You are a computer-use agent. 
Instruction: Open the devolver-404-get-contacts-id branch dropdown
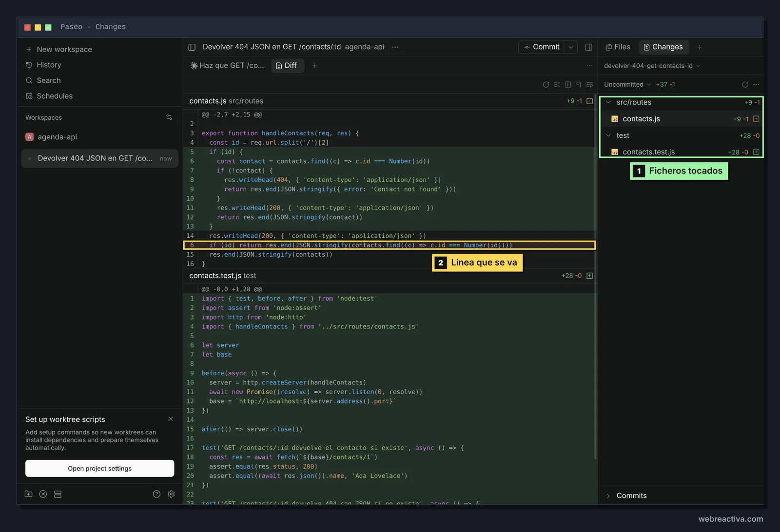[652, 66]
